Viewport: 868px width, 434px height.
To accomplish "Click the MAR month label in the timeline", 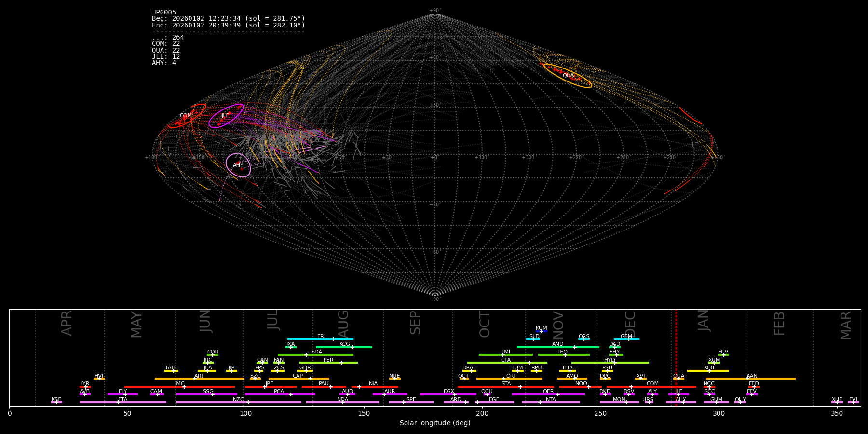I will (x=846, y=325).
